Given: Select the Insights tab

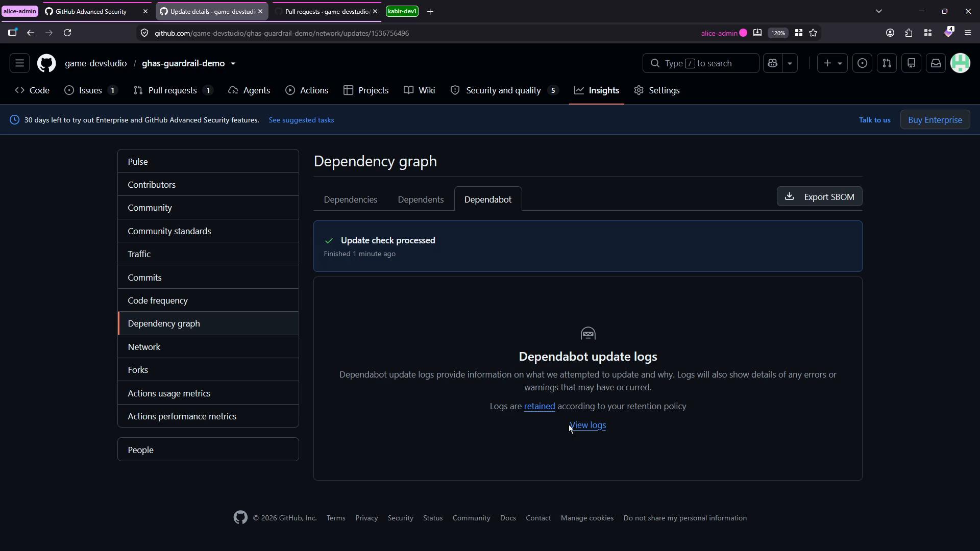Looking at the screenshot, I should pyautogui.click(x=597, y=90).
